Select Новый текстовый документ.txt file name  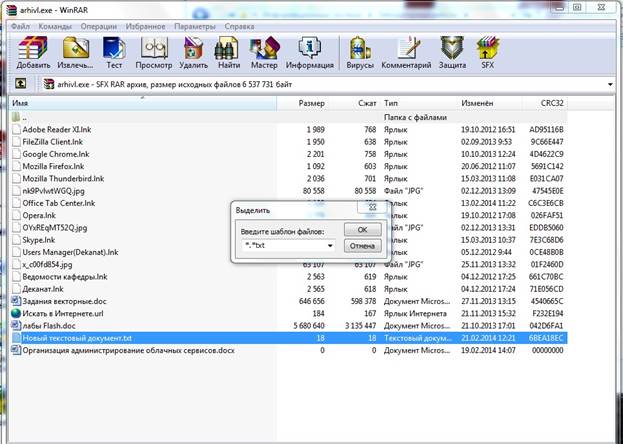[77, 338]
